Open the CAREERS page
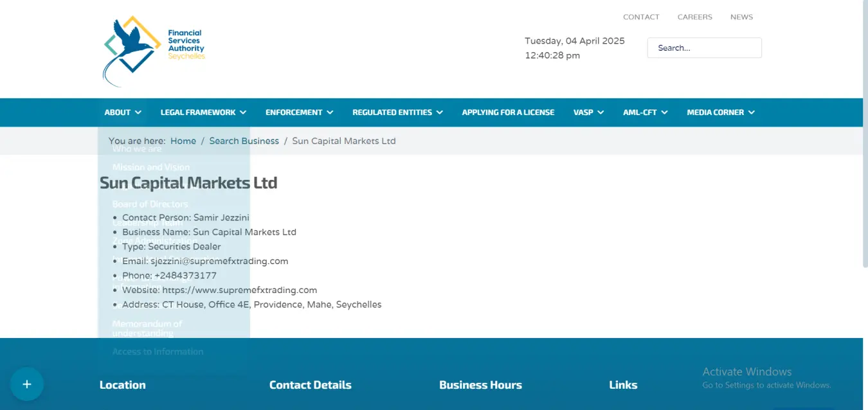 coord(695,17)
